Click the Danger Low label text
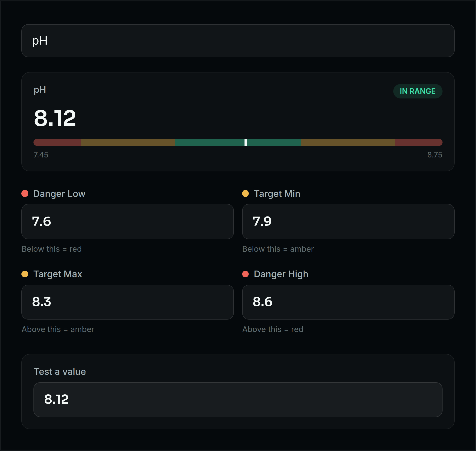 click(59, 194)
